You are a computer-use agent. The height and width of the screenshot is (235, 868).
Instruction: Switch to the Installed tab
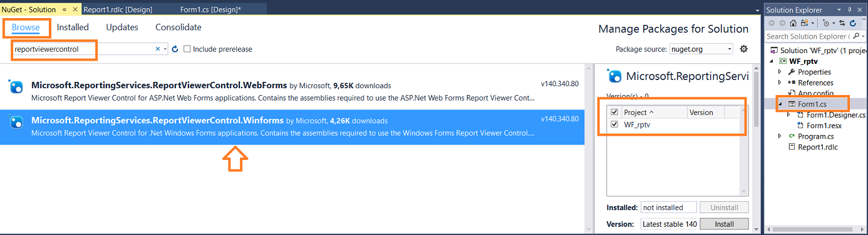tap(73, 27)
